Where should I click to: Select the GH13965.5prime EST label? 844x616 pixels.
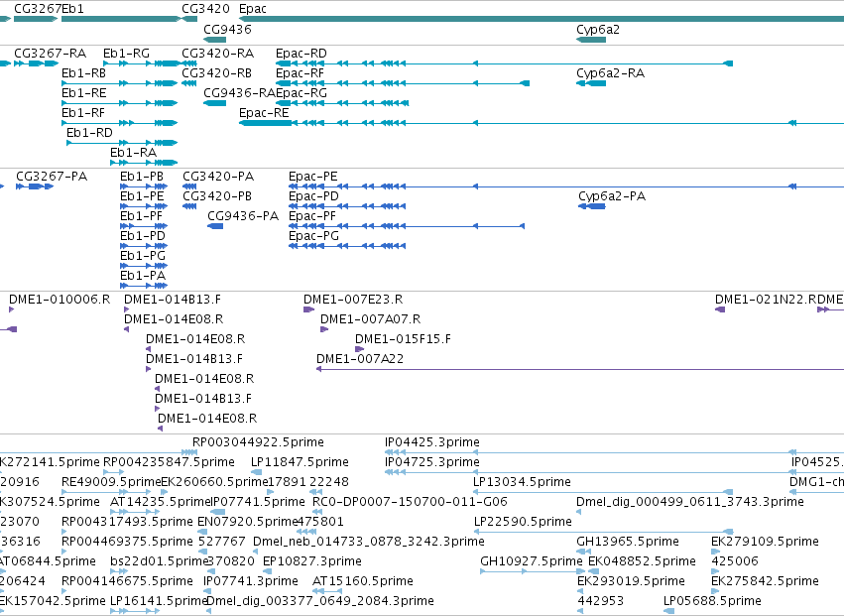pos(628,542)
